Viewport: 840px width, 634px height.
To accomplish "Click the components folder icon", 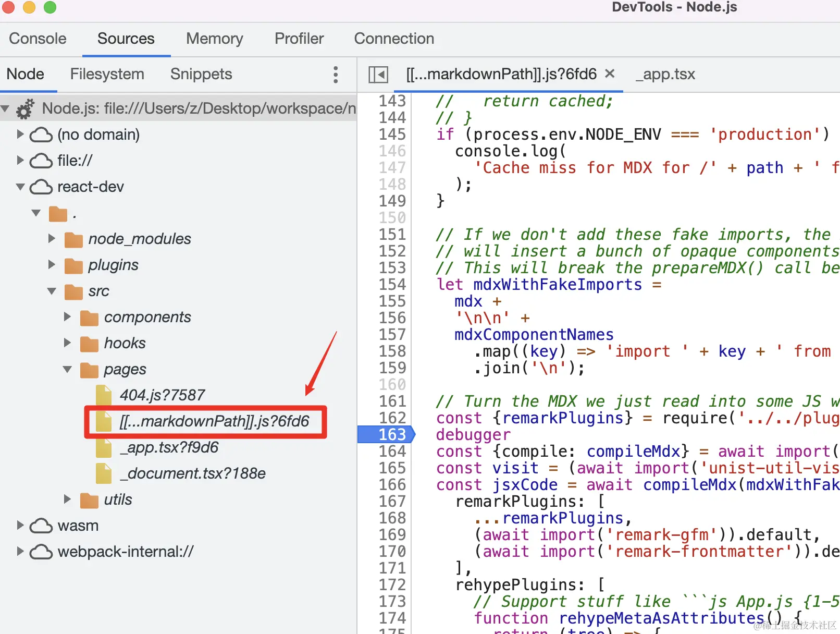I will [x=89, y=318].
